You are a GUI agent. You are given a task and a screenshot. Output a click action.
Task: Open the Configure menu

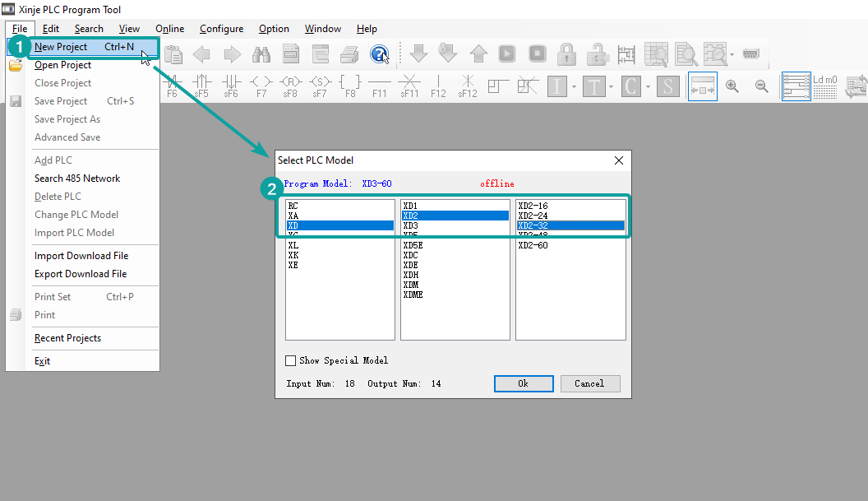click(x=221, y=29)
